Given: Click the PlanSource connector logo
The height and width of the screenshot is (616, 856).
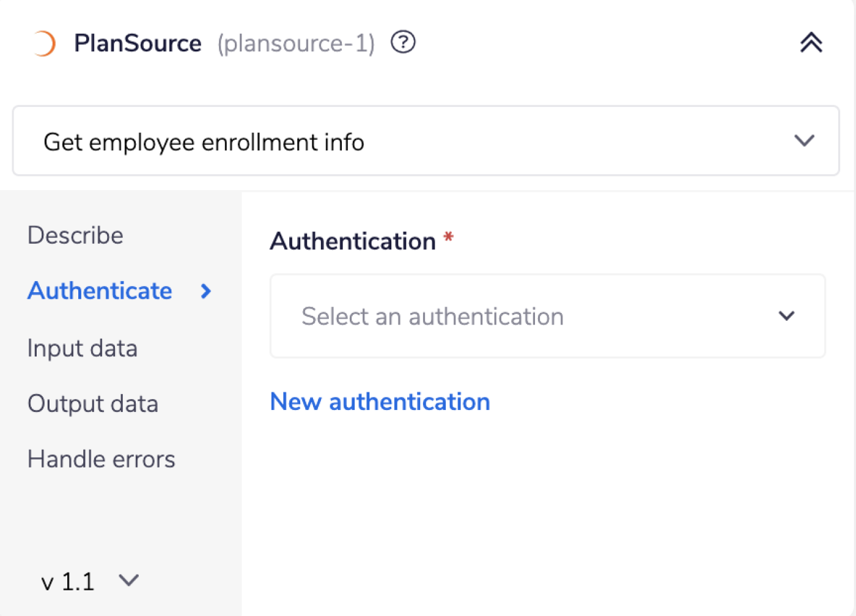Looking at the screenshot, I should pyautogui.click(x=43, y=42).
